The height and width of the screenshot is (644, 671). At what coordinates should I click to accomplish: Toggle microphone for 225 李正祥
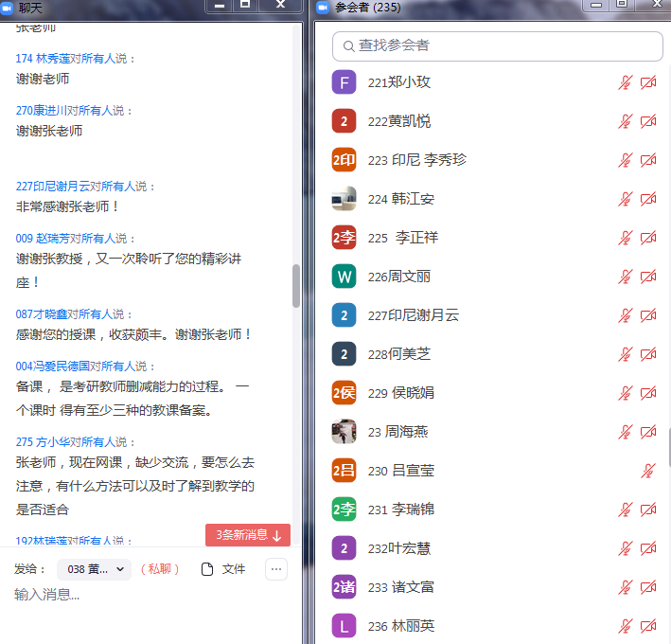625,238
